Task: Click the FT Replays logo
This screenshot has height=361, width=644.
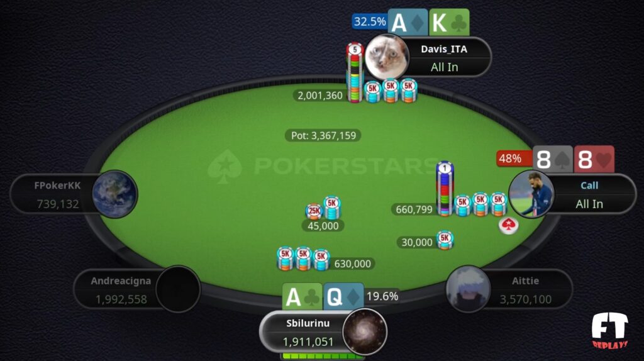Action: click(610, 331)
